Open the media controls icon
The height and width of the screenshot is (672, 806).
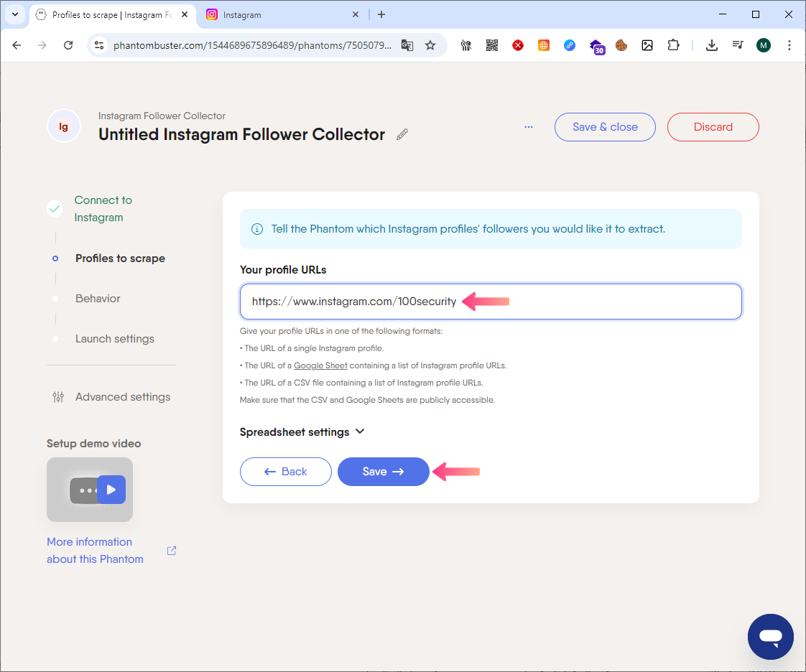tap(738, 45)
